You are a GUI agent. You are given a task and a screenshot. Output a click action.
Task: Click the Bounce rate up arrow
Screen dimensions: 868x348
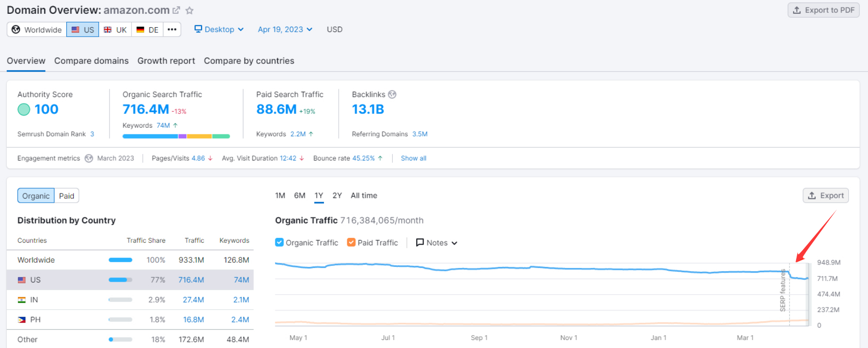point(380,158)
